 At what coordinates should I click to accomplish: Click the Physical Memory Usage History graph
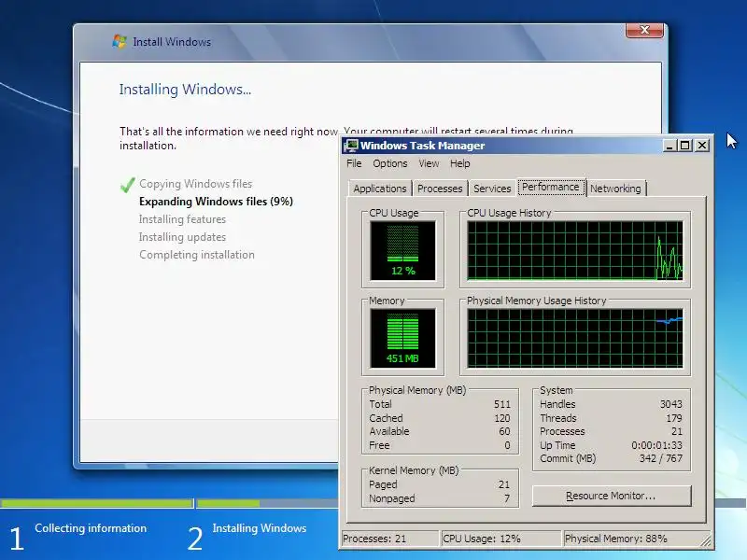(575, 338)
